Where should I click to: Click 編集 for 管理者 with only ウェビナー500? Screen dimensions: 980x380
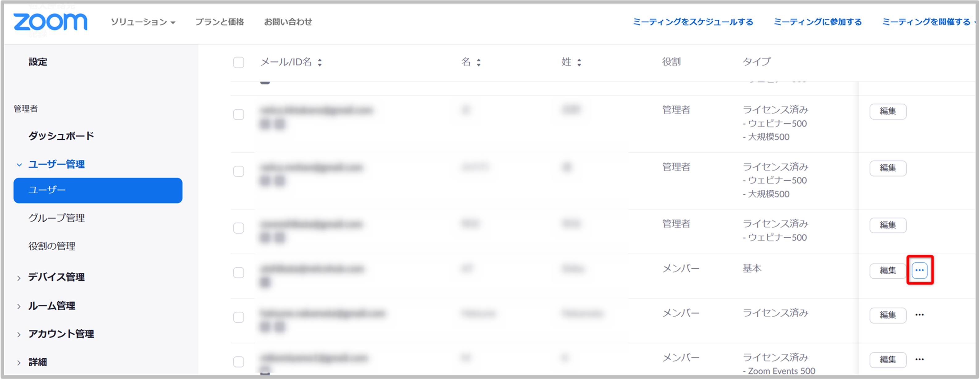[x=888, y=225]
